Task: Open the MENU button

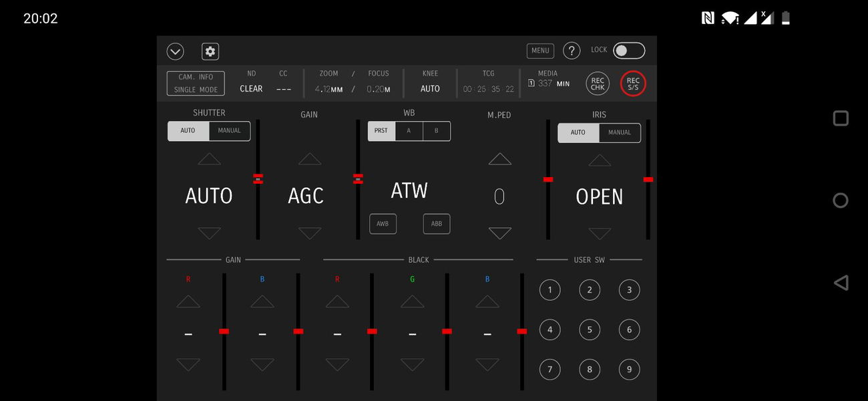Action: (x=540, y=51)
